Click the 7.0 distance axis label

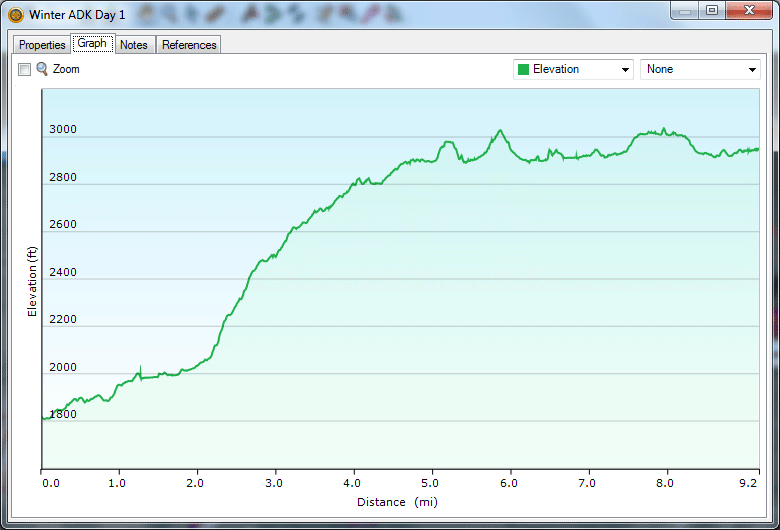click(587, 483)
